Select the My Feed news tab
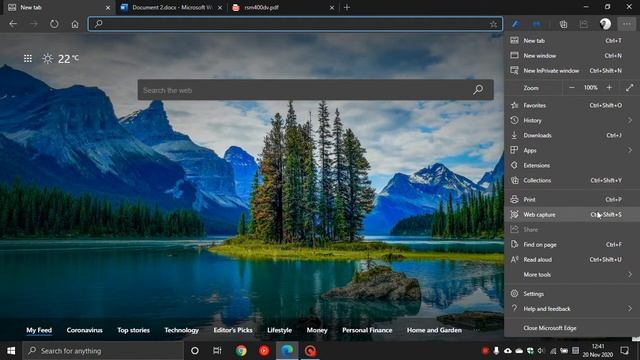This screenshot has width=640, height=360. (x=39, y=330)
